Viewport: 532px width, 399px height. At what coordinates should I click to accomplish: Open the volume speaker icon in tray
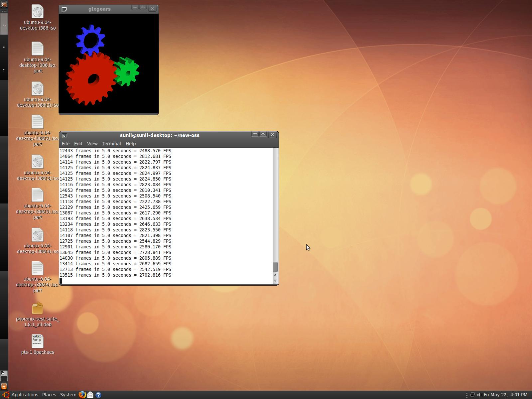[x=479, y=395]
